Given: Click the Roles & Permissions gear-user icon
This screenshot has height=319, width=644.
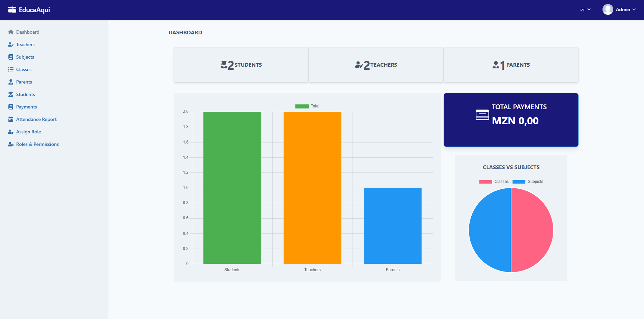Looking at the screenshot, I should [x=11, y=144].
